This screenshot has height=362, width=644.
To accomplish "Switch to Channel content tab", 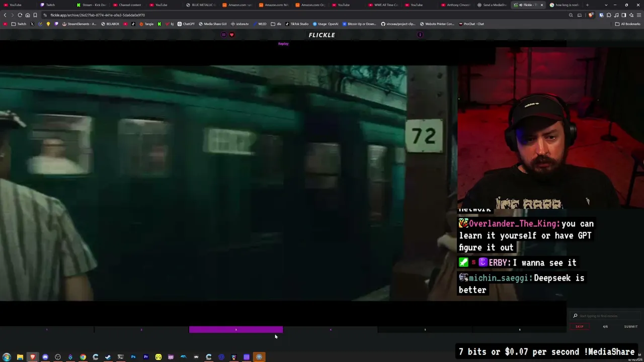I will (x=128, y=5).
